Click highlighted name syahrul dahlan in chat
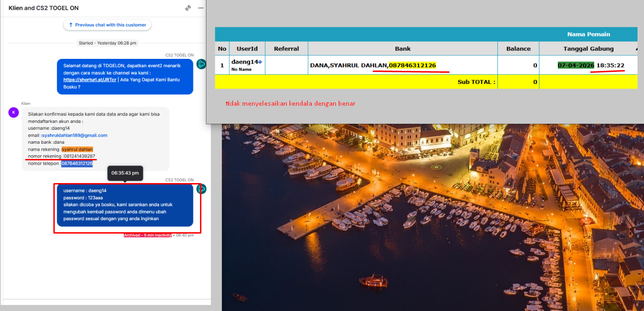Image resolution: width=644 pixels, height=311 pixels. 77,149
